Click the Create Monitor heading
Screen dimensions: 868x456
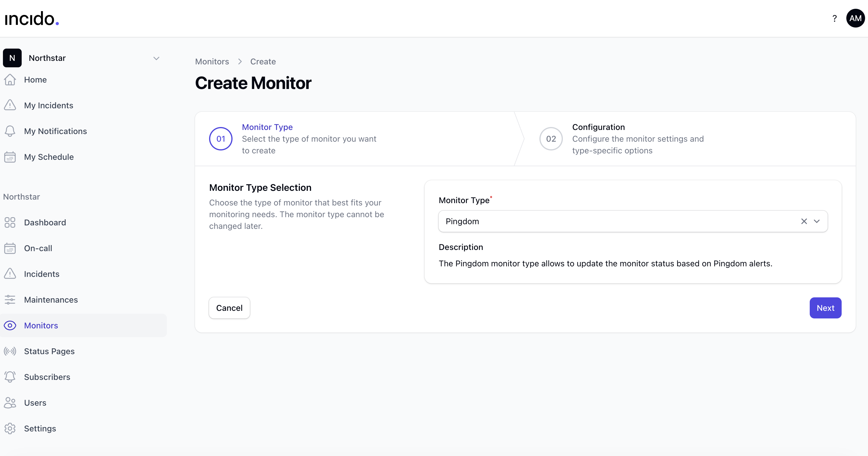coord(253,83)
